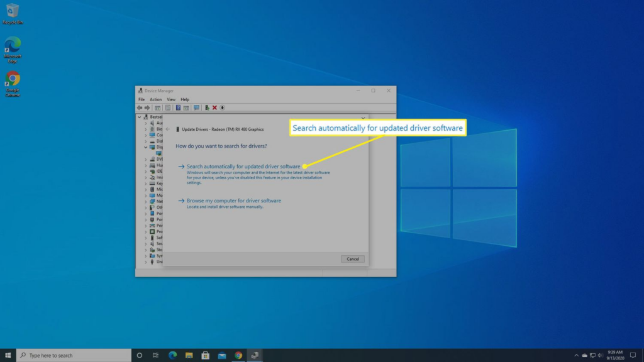Select the Mo monitors tree item
644x362 pixels.
point(156,195)
